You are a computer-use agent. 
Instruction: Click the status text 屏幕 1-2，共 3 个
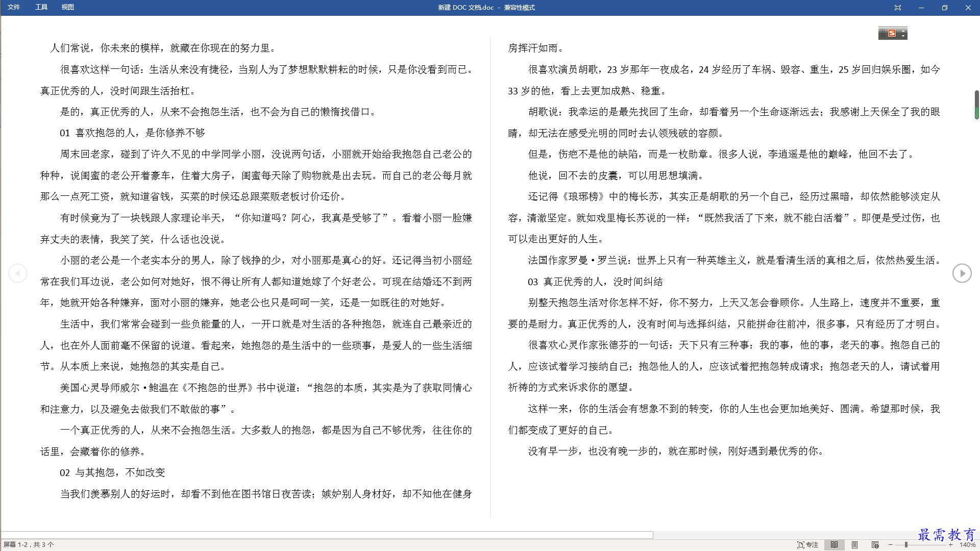[x=29, y=545]
